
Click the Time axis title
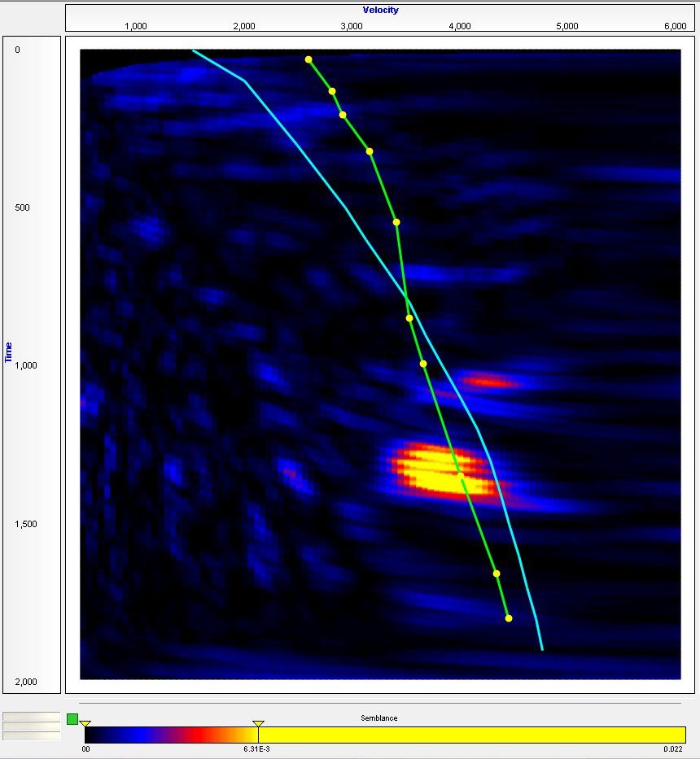[8, 352]
